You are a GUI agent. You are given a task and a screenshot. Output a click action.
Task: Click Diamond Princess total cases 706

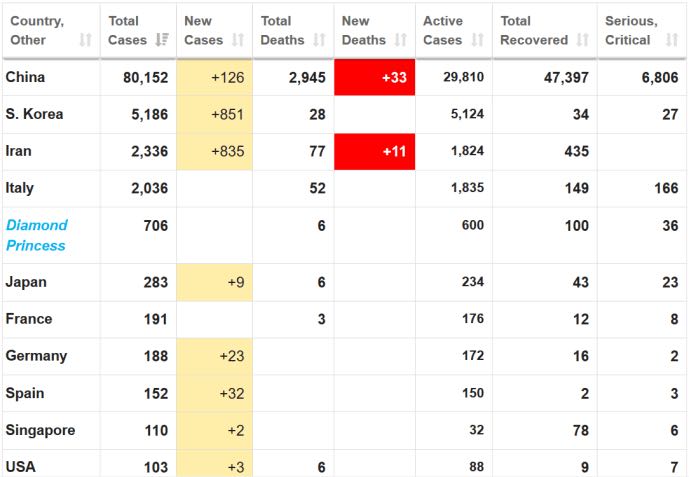click(x=156, y=226)
